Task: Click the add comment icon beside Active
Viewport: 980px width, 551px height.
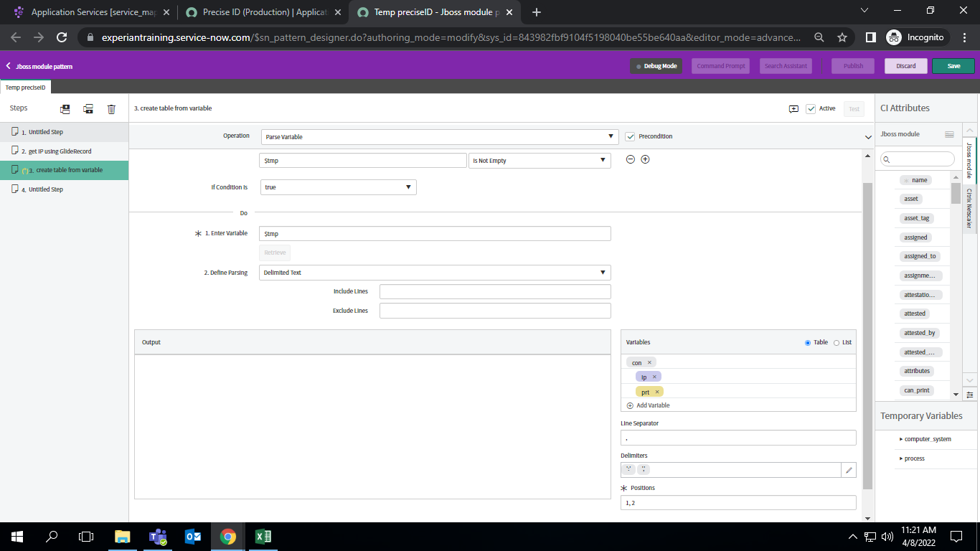Action: (x=793, y=109)
